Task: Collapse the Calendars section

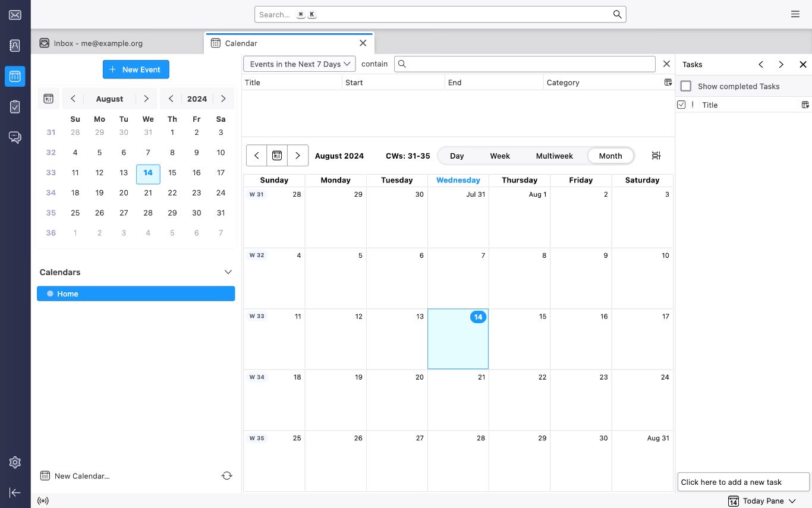Action: point(228,272)
